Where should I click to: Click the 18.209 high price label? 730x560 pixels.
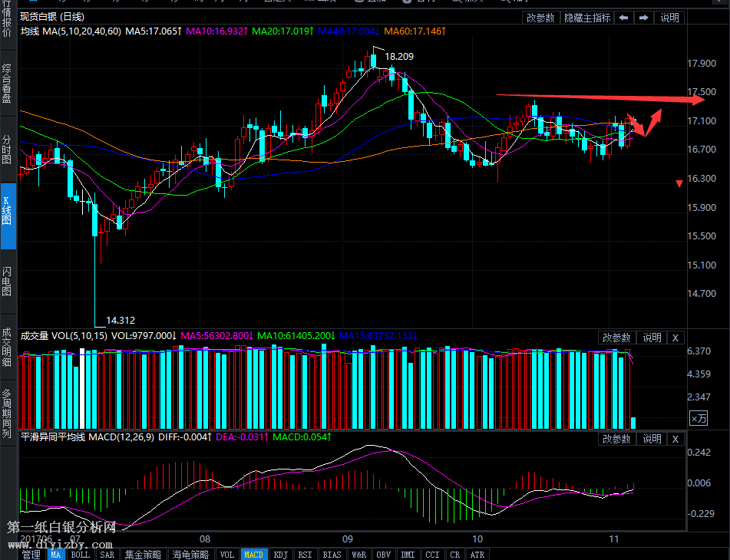pos(399,56)
